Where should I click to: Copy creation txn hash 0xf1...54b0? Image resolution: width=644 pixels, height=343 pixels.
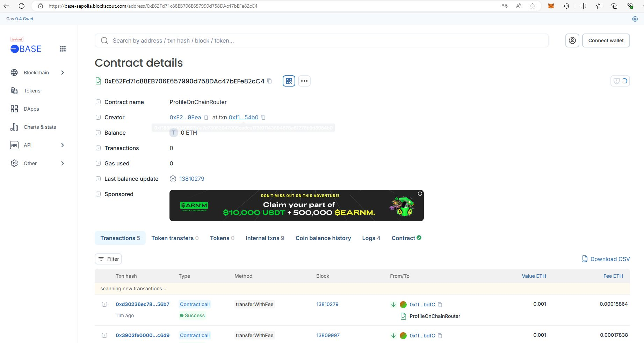point(263,117)
